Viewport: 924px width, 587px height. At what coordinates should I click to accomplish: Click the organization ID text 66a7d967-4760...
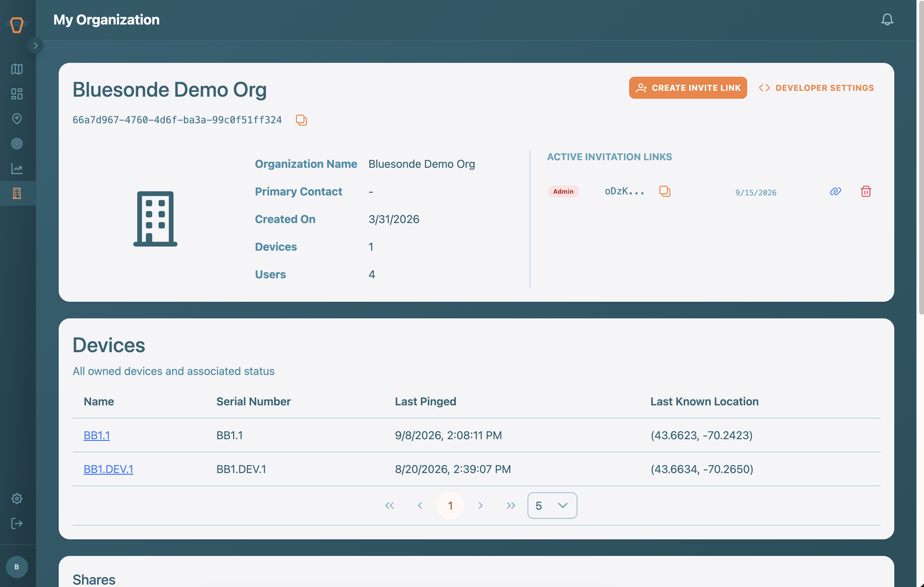pos(177,120)
